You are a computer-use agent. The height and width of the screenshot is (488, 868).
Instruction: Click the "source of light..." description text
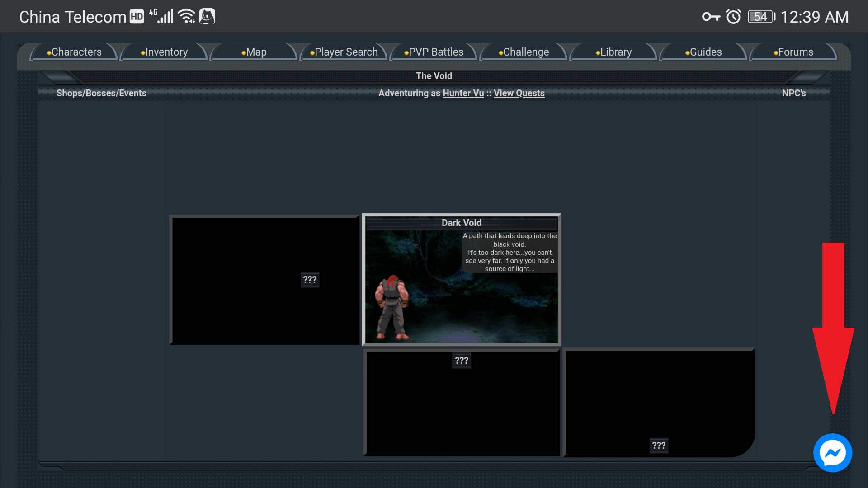point(509,269)
